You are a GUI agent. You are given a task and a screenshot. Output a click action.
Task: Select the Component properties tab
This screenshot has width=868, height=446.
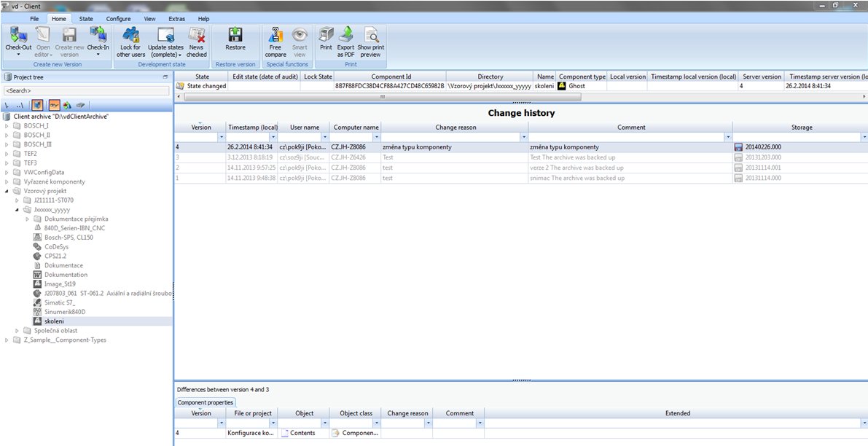coord(206,402)
